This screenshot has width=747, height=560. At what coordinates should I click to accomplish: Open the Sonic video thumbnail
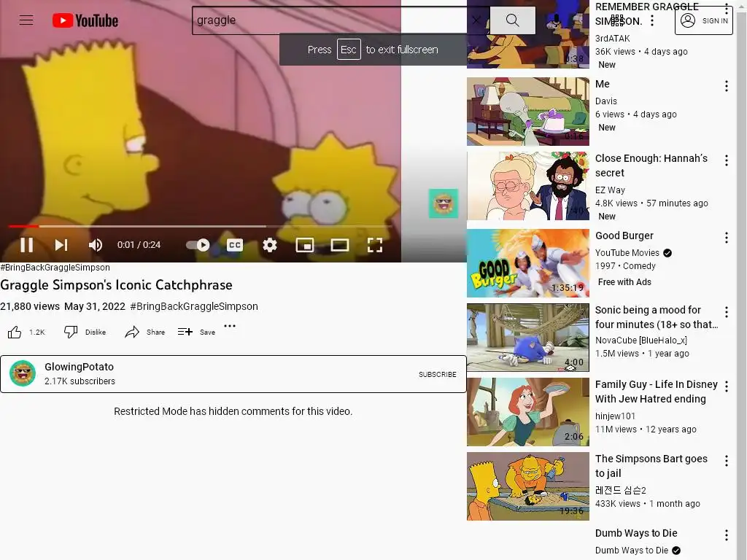(x=528, y=337)
